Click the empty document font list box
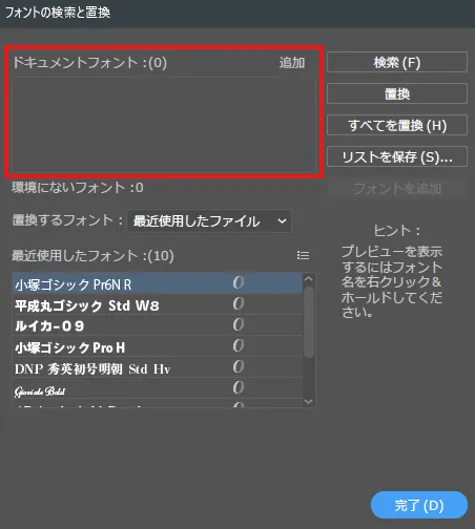476x530 pixels. coord(164,125)
